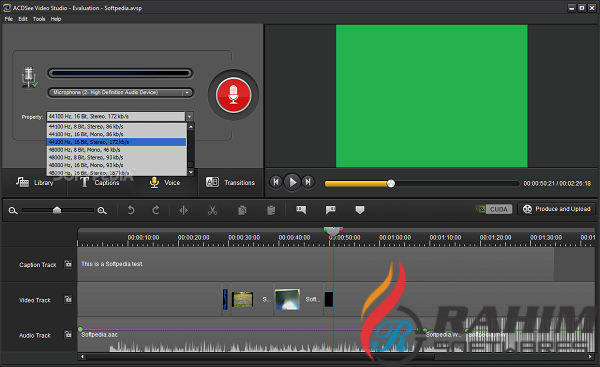Select the narrow blue clip on video track

coord(225,299)
